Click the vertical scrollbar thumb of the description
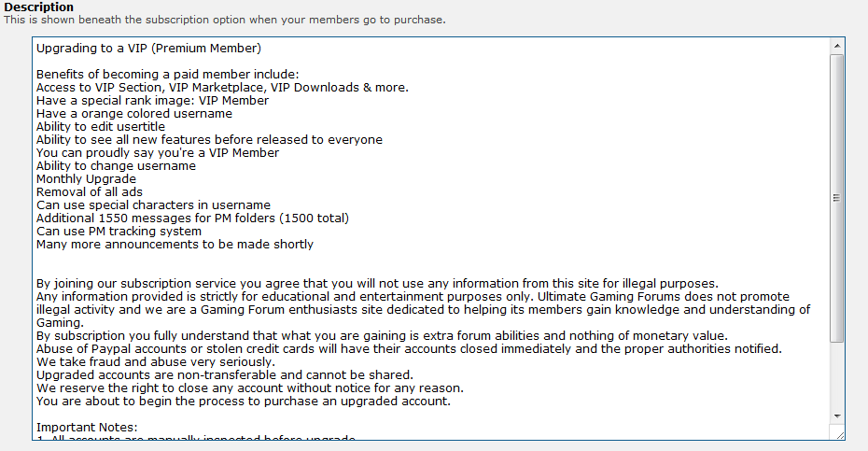 coord(836,198)
